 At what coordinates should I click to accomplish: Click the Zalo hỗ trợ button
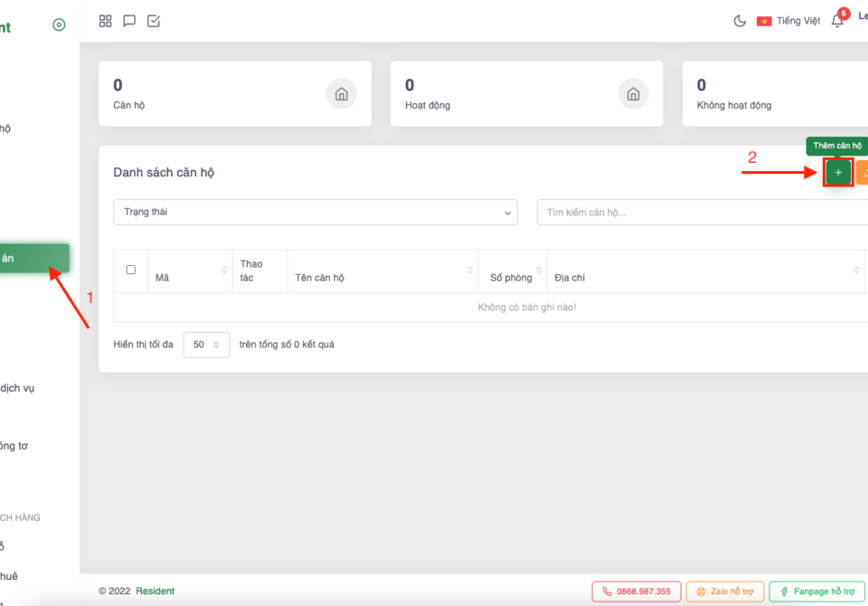pyautogui.click(x=724, y=592)
